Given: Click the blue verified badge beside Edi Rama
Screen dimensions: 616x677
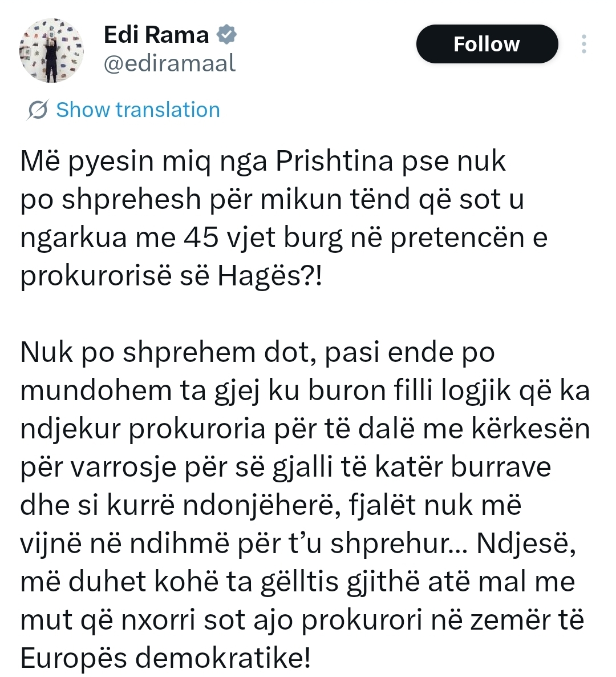Looking at the screenshot, I should tap(227, 35).
